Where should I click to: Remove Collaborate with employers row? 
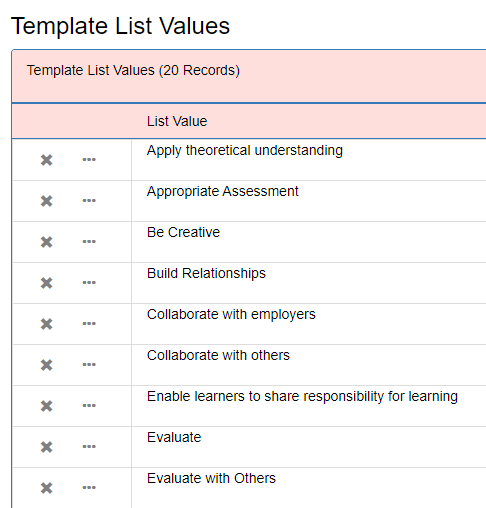[x=47, y=324]
